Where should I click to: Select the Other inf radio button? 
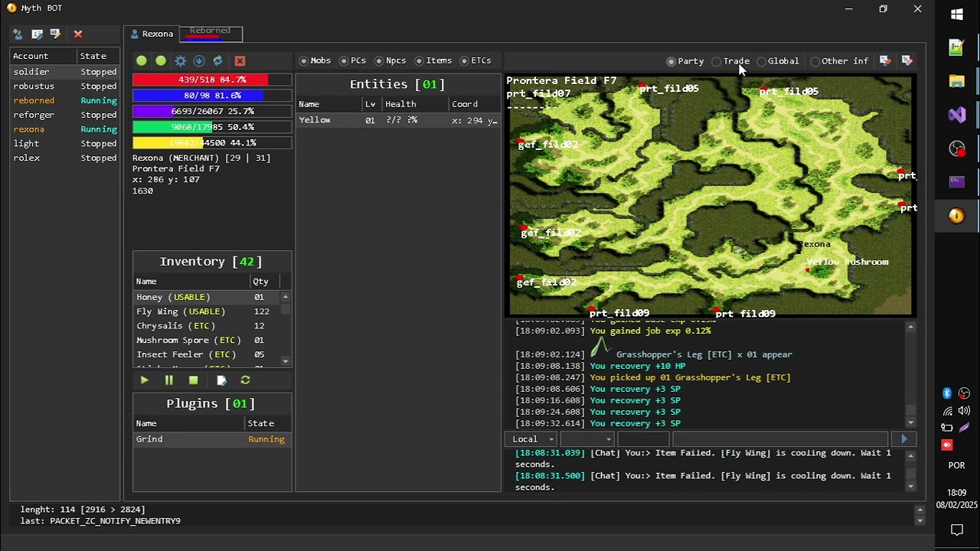click(x=840, y=61)
